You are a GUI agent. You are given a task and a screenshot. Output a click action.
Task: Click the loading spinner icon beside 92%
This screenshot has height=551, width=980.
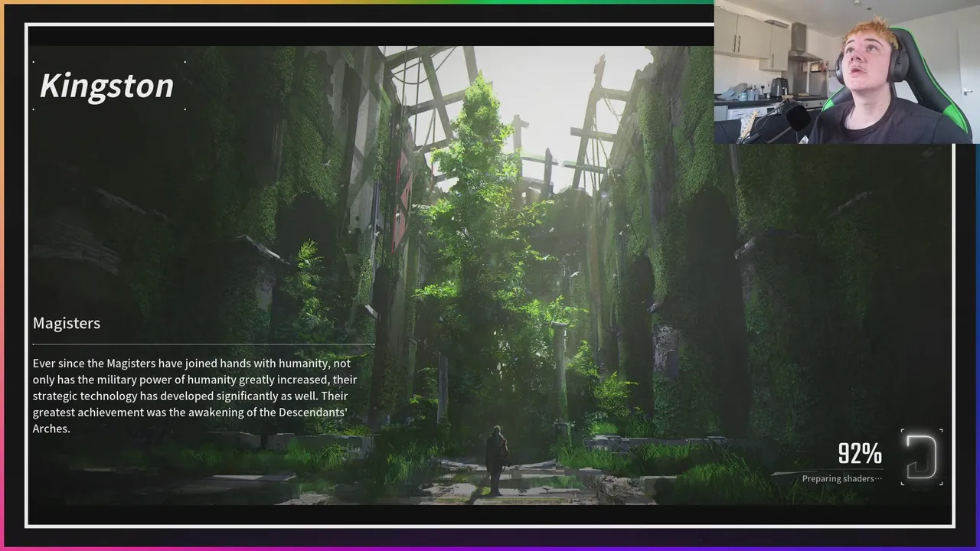click(x=922, y=457)
